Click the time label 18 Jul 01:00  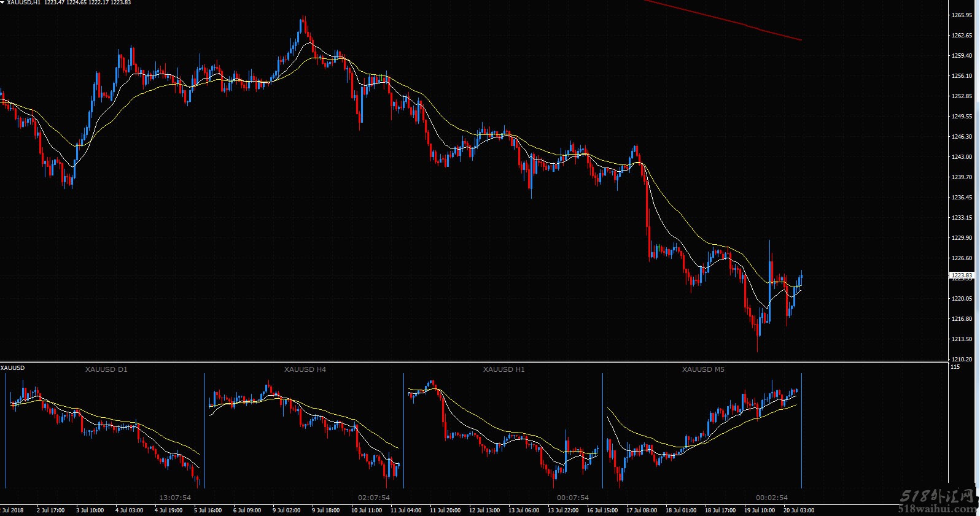680,510
